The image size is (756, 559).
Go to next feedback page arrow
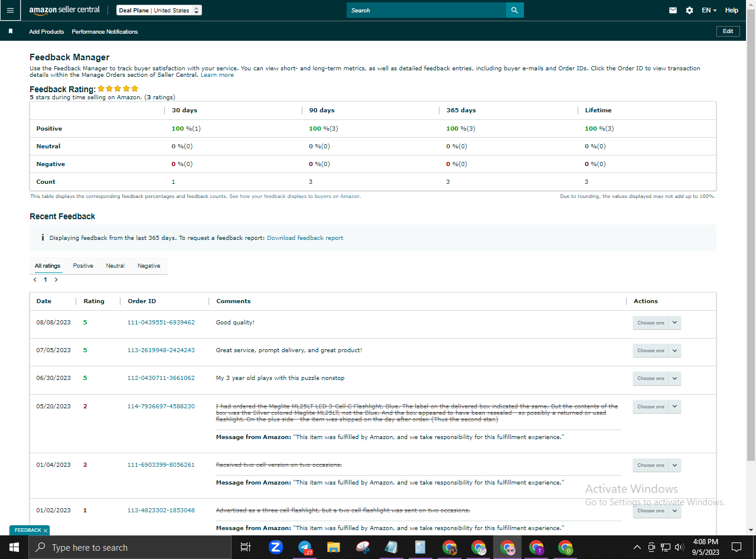coord(56,279)
